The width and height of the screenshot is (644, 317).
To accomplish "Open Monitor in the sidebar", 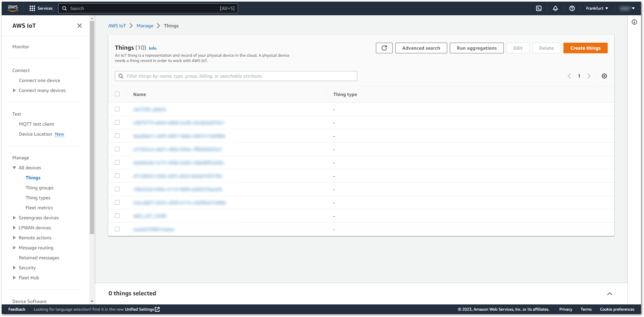I will (x=21, y=47).
